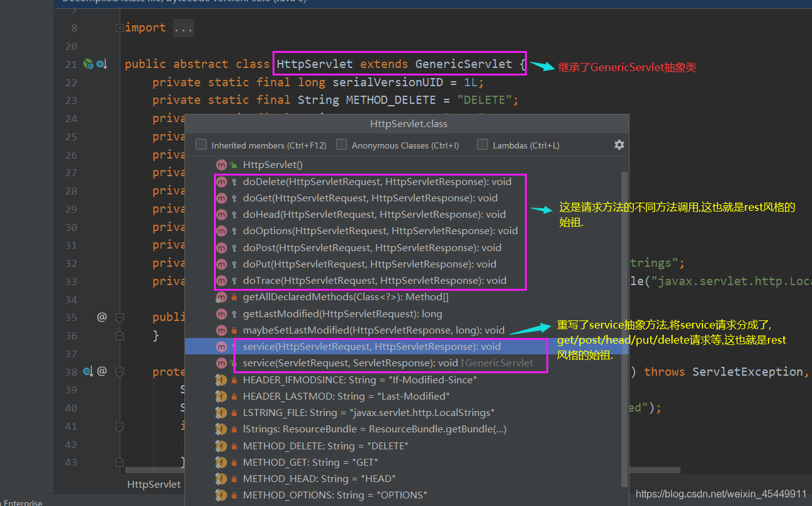Enable the Anonymous Classes checkbox
This screenshot has height=506, width=812.
[342, 145]
